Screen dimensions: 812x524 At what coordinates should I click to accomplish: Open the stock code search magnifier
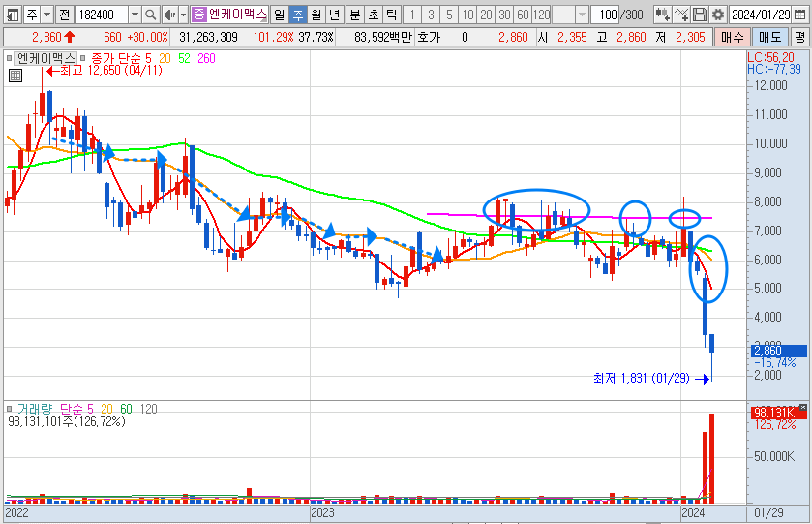coord(150,15)
